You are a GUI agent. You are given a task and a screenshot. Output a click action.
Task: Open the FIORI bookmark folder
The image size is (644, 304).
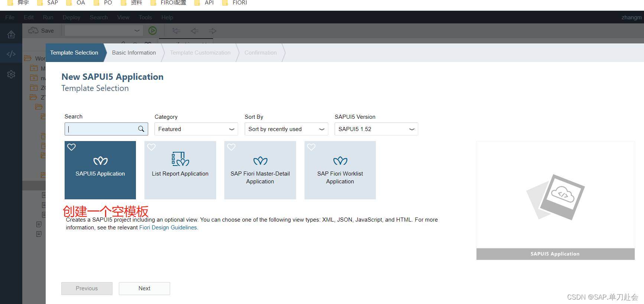coord(235,3)
